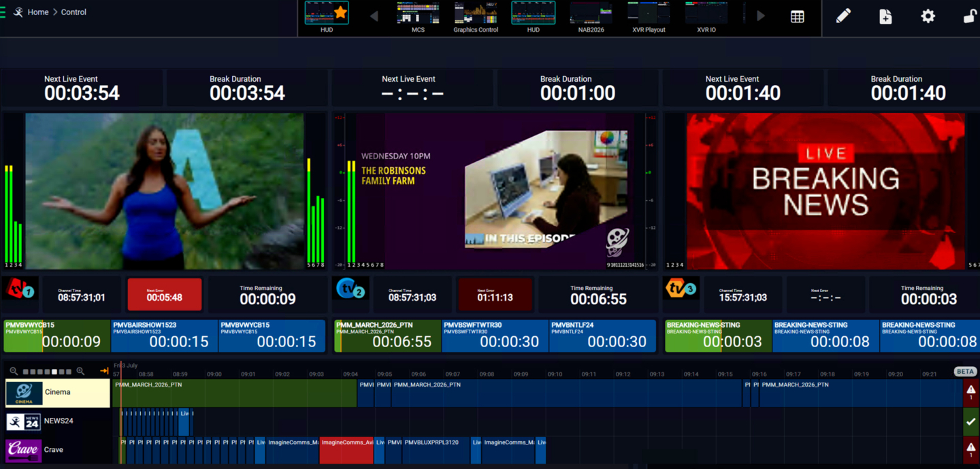
Task: Click NEWS24 row green checkmark status
Action: 971,421
